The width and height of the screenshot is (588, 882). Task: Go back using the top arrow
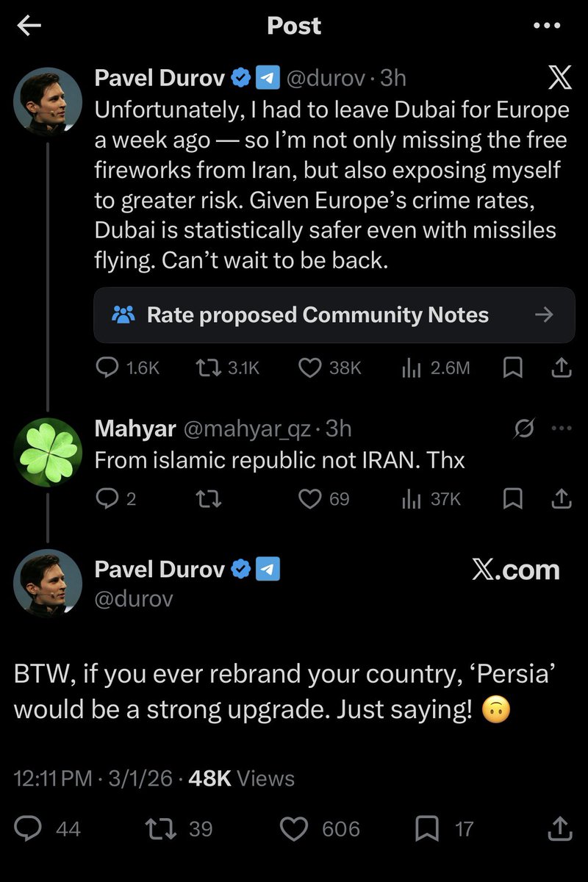coord(29,26)
